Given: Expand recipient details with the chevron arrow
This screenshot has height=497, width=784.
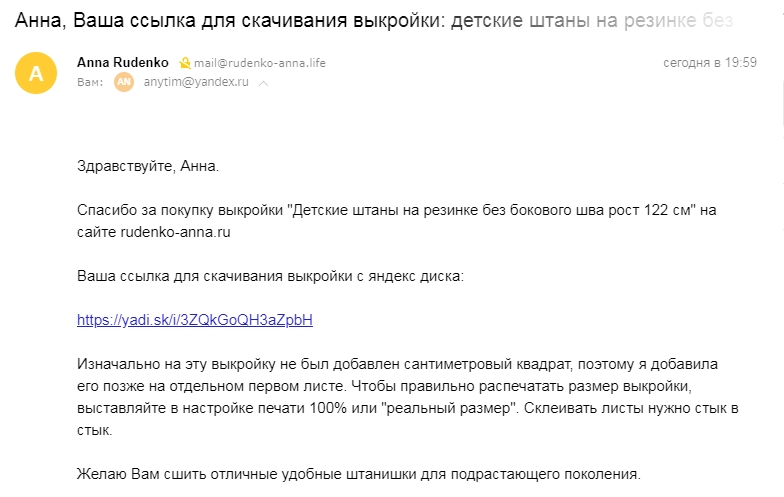Looking at the screenshot, I should point(264,84).
